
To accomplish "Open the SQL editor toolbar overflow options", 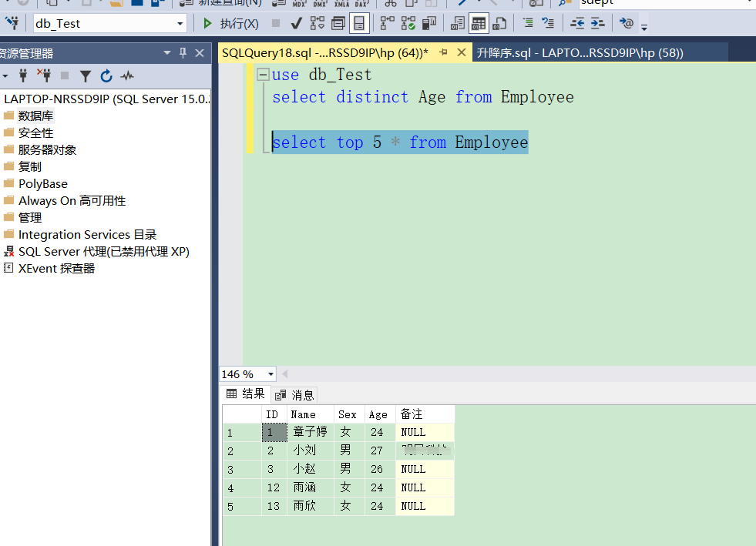I will tap(644, 27).
